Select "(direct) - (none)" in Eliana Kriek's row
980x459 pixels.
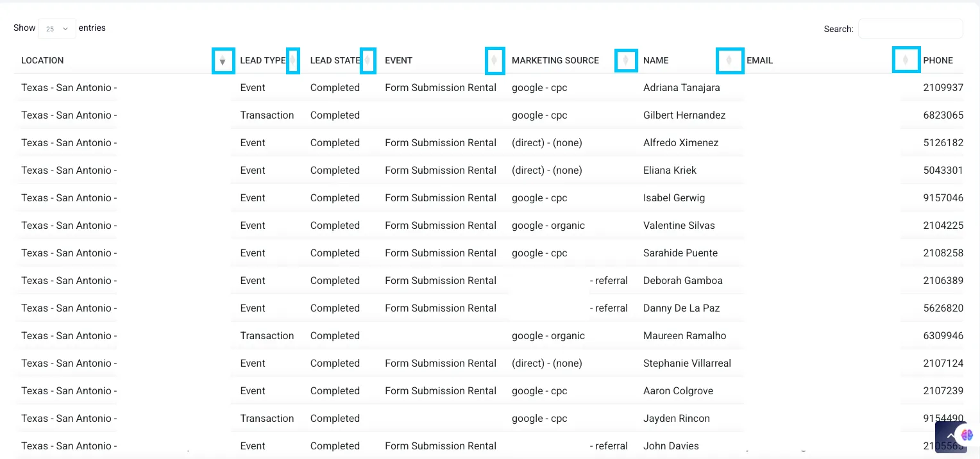click(x=547, y=171)
